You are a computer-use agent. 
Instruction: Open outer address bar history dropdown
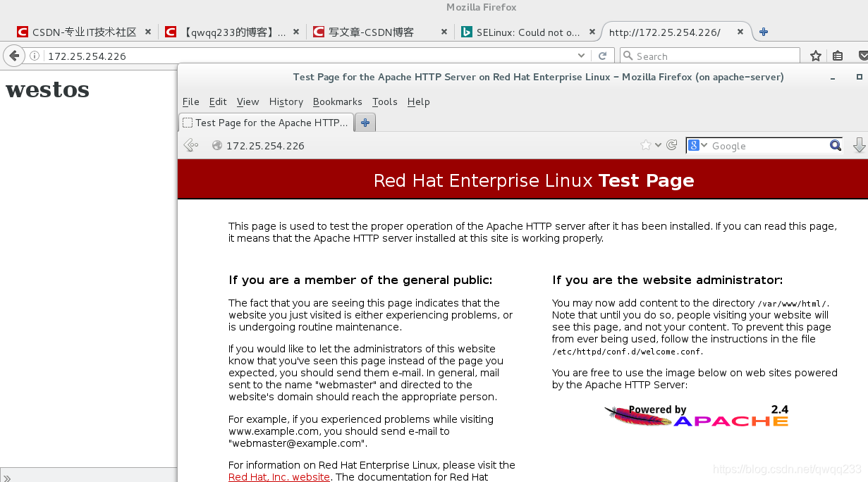click(x=581, y=56)
